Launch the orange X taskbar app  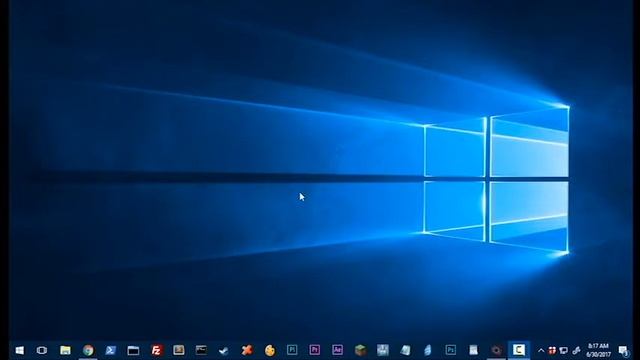(247, 350)
